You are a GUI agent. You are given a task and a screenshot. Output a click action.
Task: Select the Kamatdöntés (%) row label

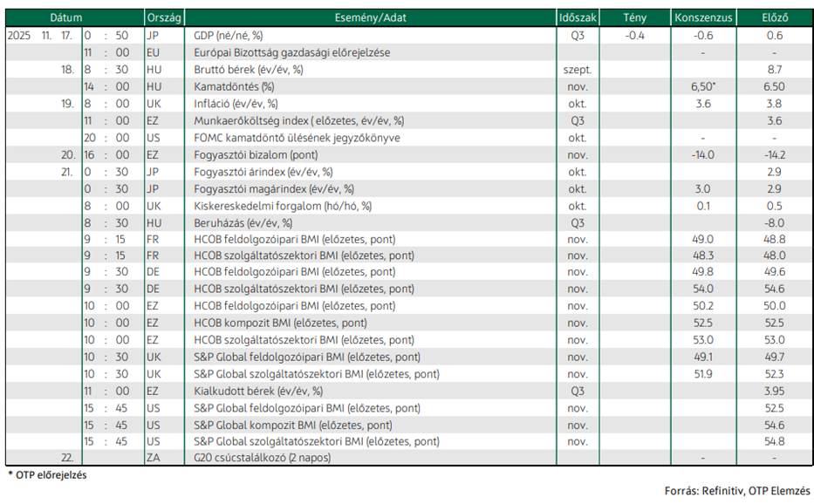pyautogui.click(x=234, y=86)
